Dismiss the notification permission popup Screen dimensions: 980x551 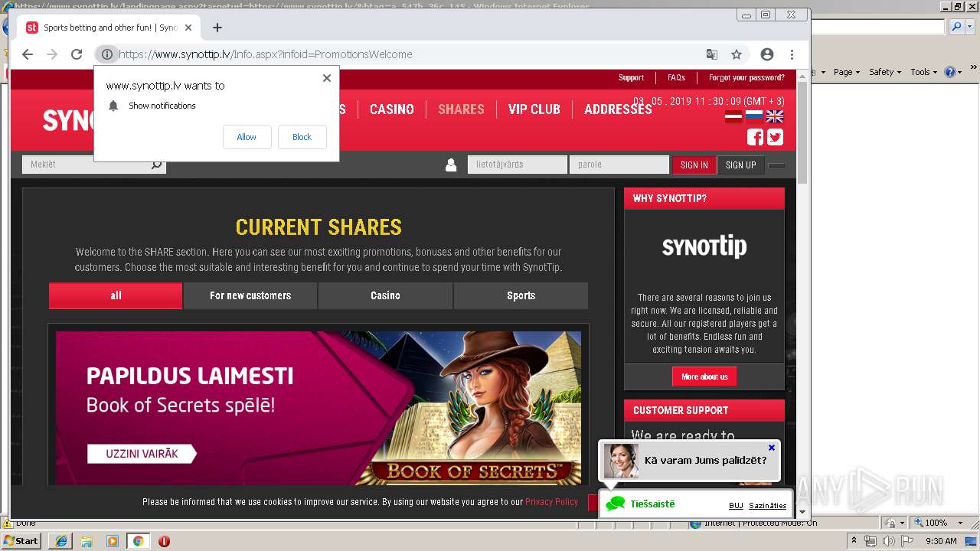[x=327, y=78]
